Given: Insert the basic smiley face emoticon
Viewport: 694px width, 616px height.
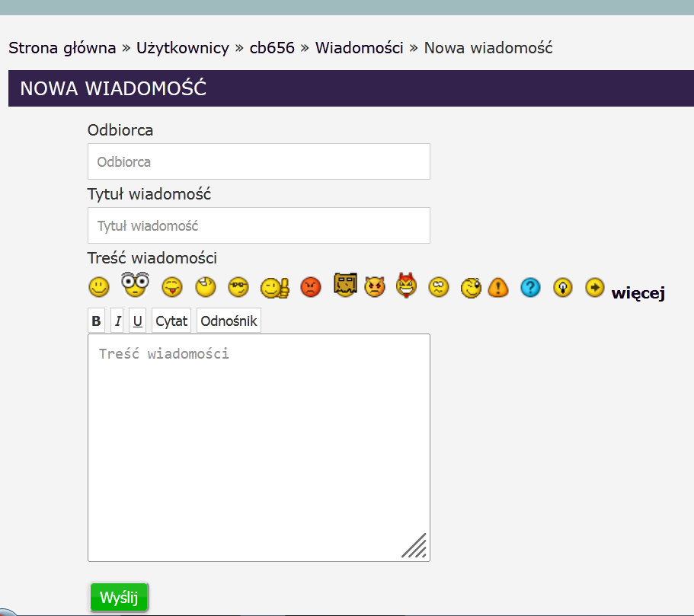Looking at the screenshot, I should point(99,287).
